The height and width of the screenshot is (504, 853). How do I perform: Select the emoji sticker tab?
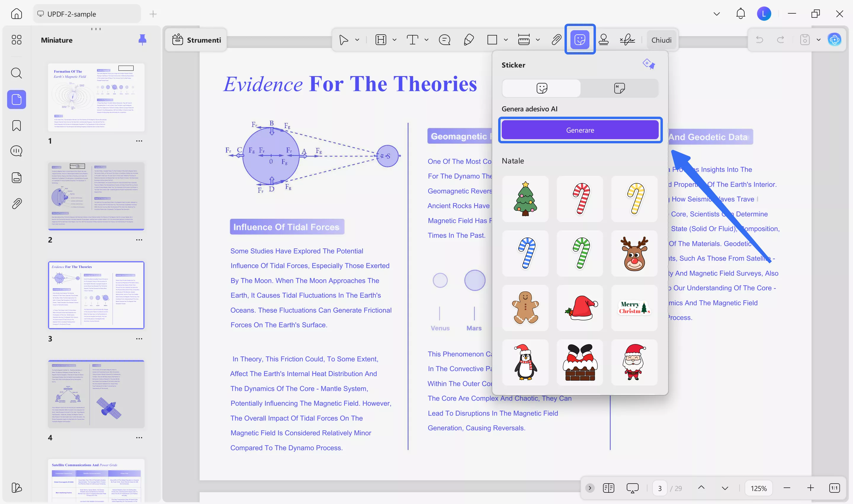(x=541, y=88)
